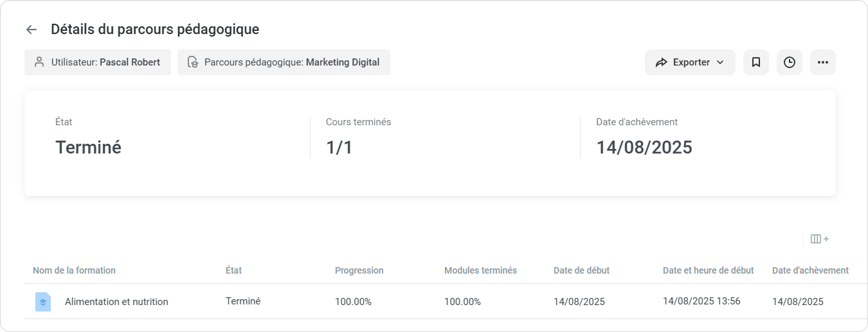Click the blue course icon for Alimentation et nutrition

[x=42, y=301]
